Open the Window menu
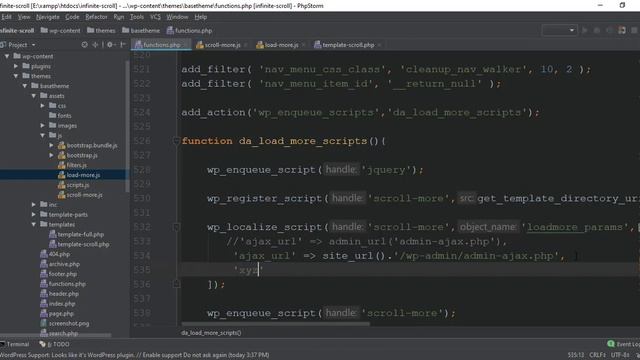Viewport: 640px width, 360px height. 177,17
